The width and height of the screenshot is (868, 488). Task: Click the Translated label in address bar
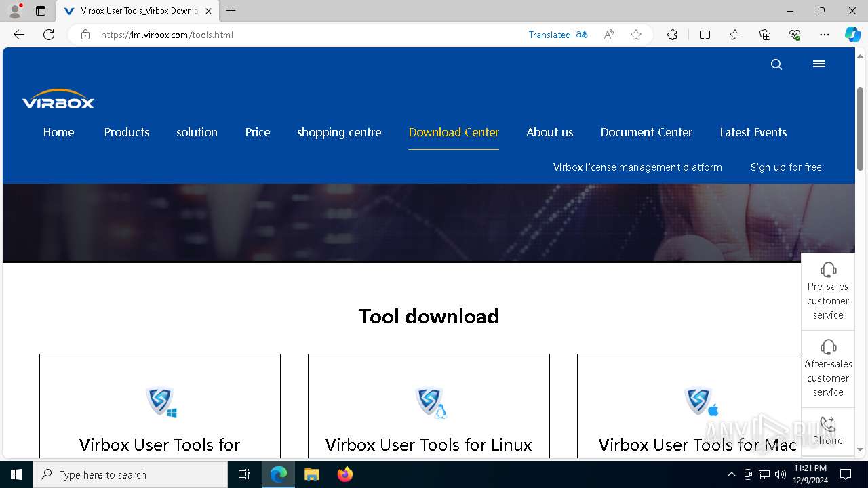550,35
